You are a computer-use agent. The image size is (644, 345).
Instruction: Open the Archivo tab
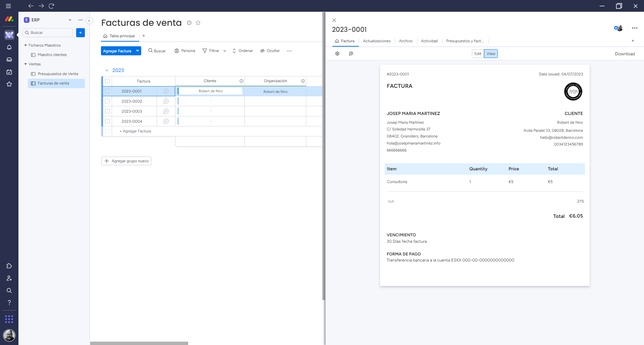[406, 41]
